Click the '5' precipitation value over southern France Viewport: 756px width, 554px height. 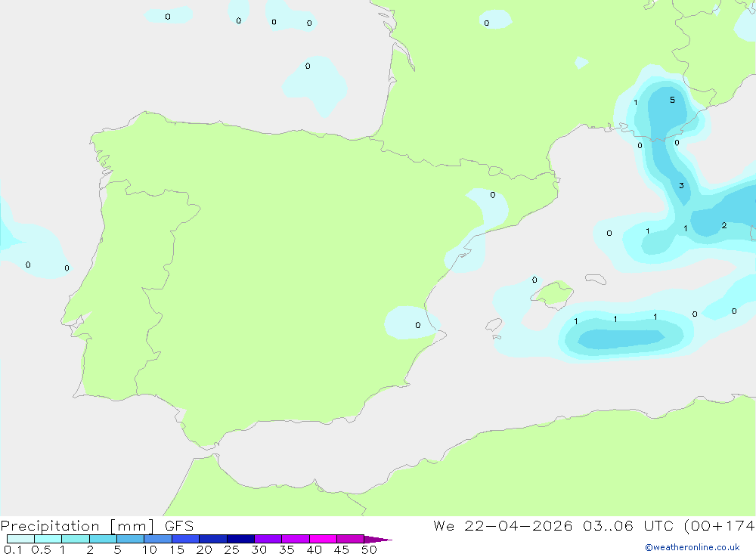673,100
